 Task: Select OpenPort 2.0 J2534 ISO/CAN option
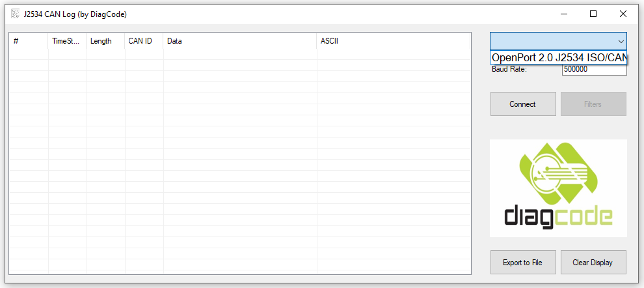pos(559,58)
